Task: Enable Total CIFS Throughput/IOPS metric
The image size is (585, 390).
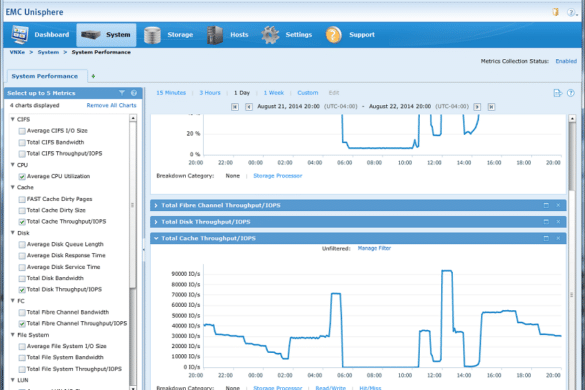Action: coord(22,154)
